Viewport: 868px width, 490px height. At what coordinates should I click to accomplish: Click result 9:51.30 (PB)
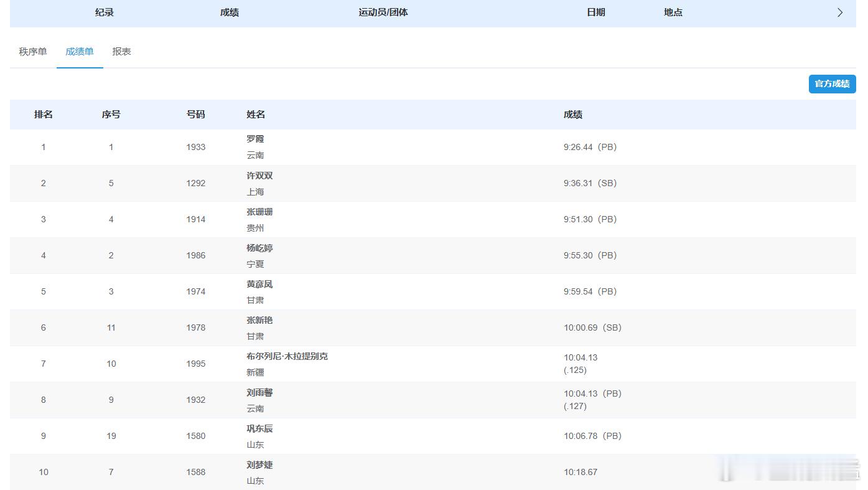point(590,219)
